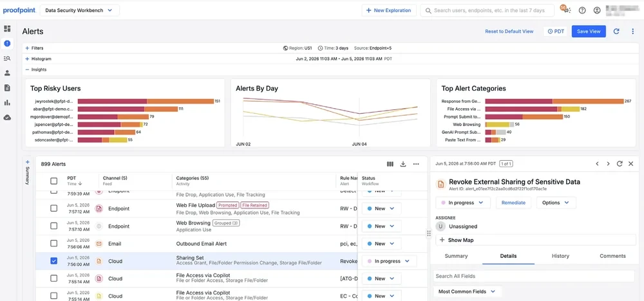The image size is (644, 301).
Task: Click the help question mark icon
Action: click(582, 10)
